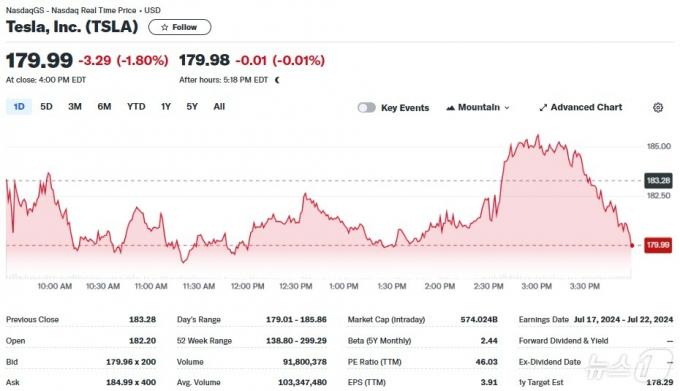Click the Ex-Dividend Date label
The height and width of the screenshot is (391, 680).
(x=549, y=362)
